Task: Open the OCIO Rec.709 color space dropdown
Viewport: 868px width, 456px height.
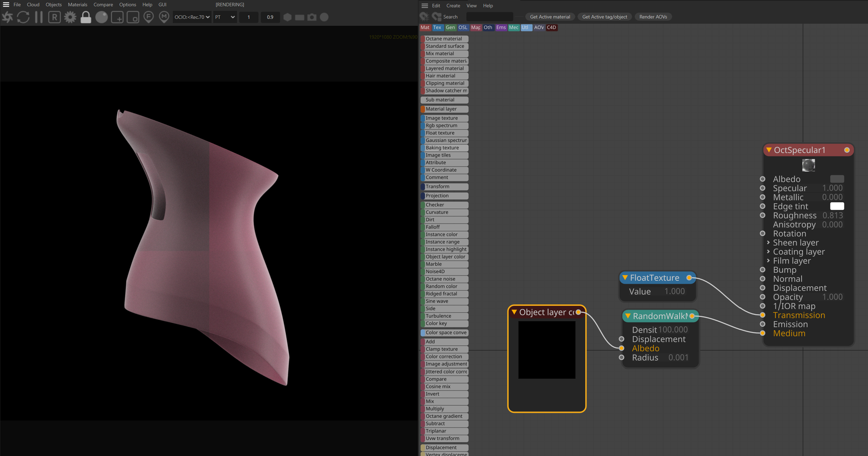Action: click(192, 17)
